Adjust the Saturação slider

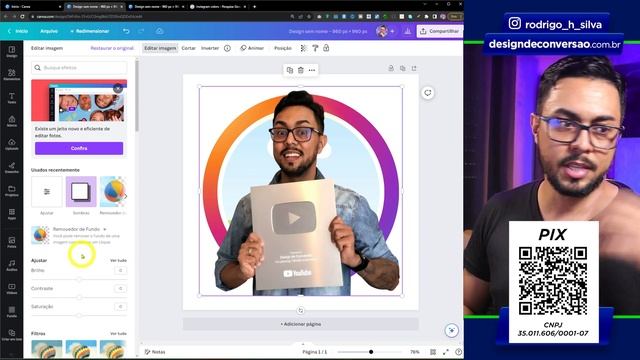[79, 316]
